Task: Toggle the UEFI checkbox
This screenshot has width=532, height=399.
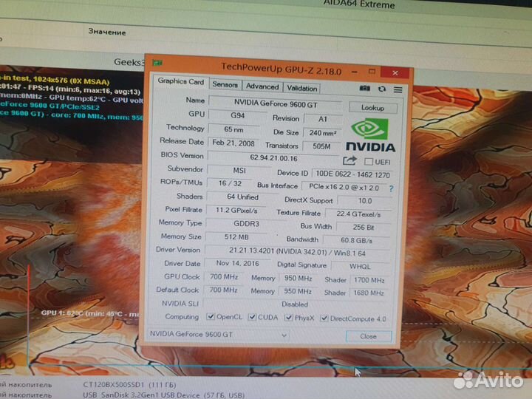Action: click(369, 162)
